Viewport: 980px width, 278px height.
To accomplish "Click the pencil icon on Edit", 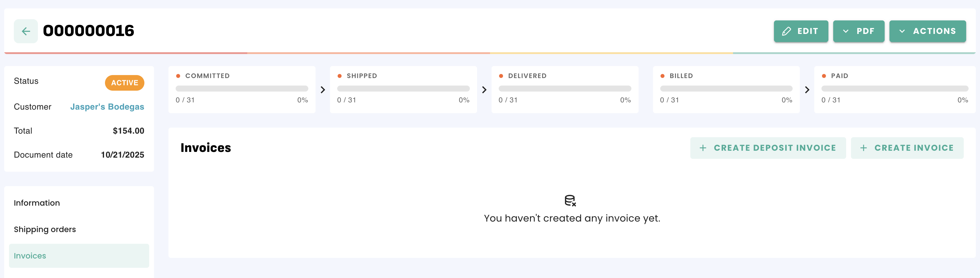I will [x=786, y=31].
